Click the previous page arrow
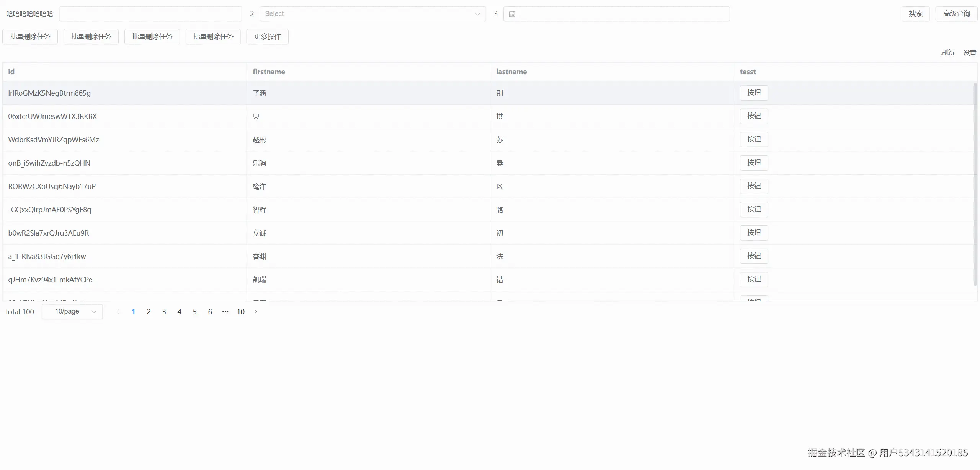 coord(118,312)
